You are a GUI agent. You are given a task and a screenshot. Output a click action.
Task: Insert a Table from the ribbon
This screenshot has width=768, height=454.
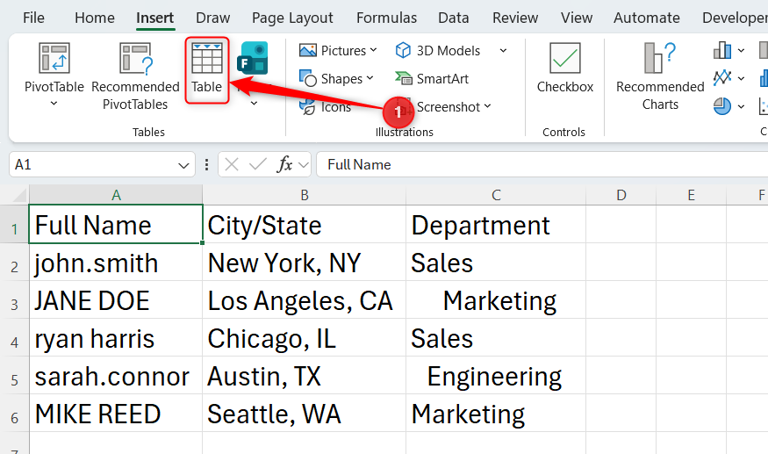point(207,69)
